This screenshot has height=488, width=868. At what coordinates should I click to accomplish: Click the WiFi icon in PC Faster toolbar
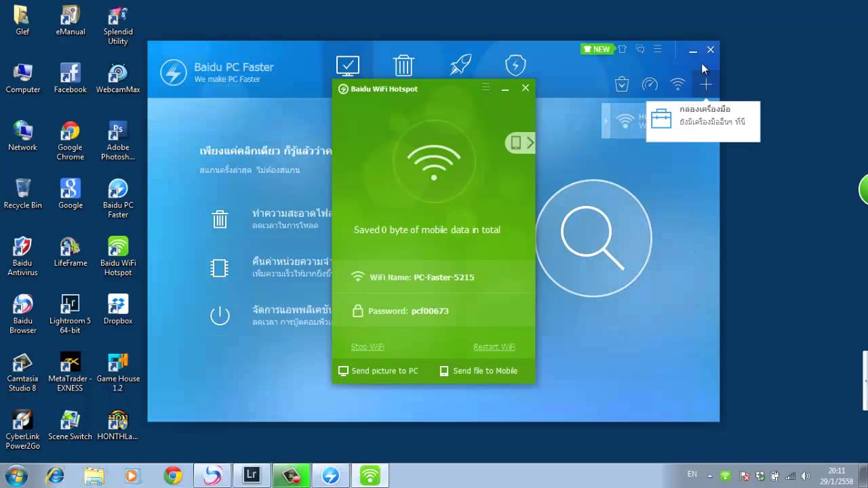[x=677, y=85]
